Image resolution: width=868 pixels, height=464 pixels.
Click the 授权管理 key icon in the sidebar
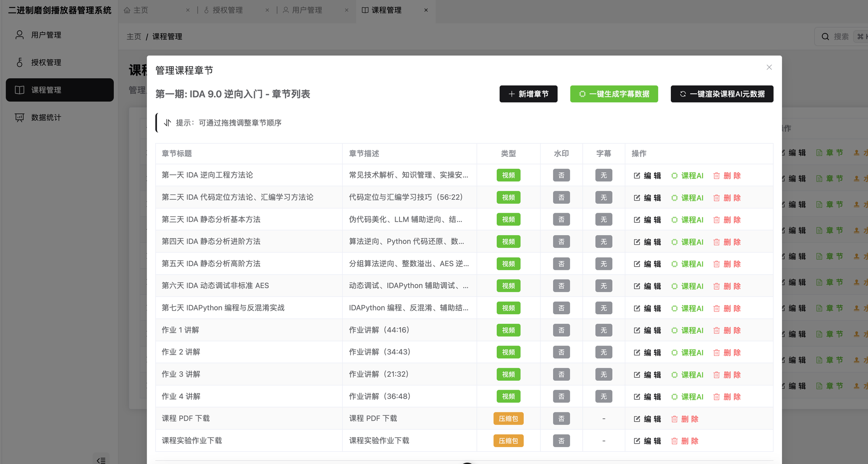tap(20, 62)
